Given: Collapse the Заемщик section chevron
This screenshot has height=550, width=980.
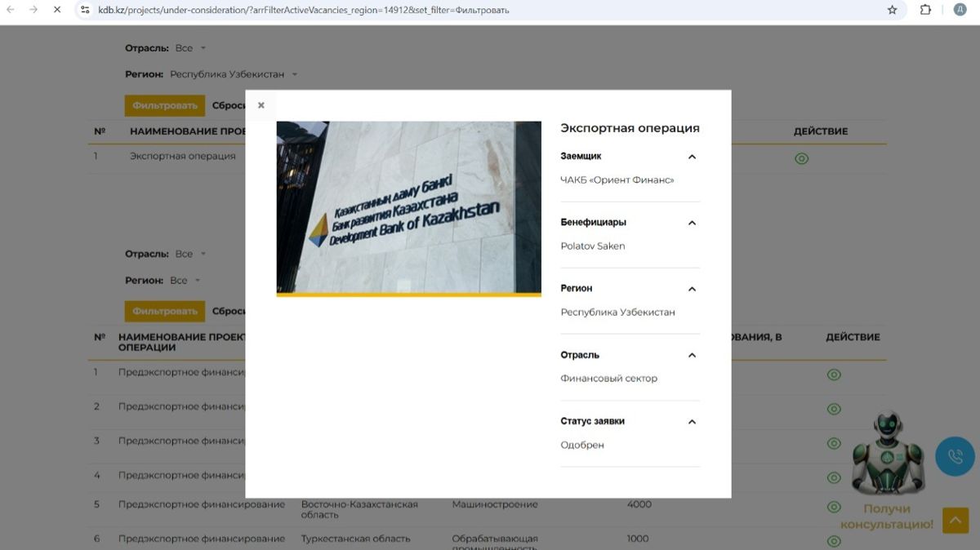Looking at the screenshot, I should [692, 157].
